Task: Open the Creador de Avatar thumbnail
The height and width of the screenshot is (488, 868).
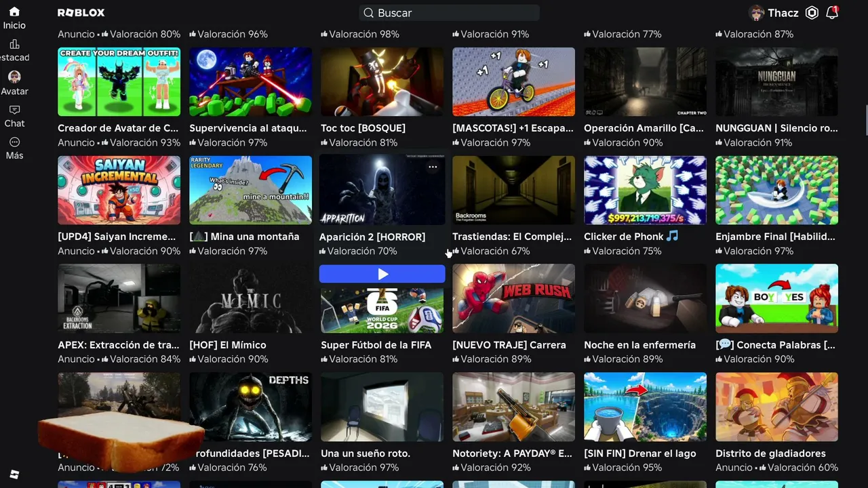Action: pyautogui.click(x=119, y=82)
